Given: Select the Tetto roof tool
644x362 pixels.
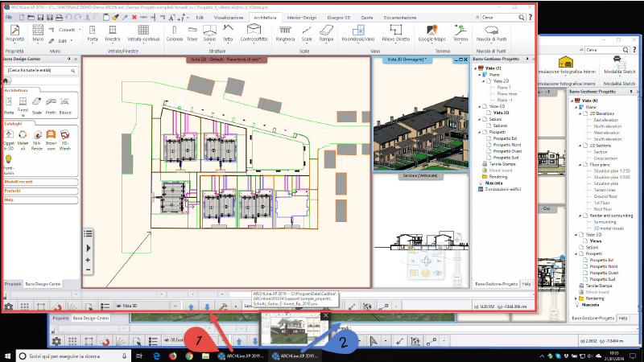Looking at the screenshot, I should [228, 33].
